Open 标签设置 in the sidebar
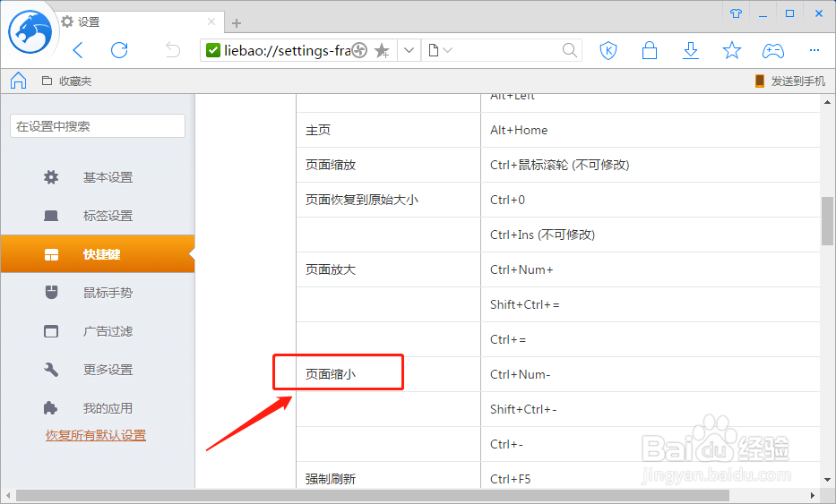The height and width of the screenshot is (504, 836). [x=98, y=216]
